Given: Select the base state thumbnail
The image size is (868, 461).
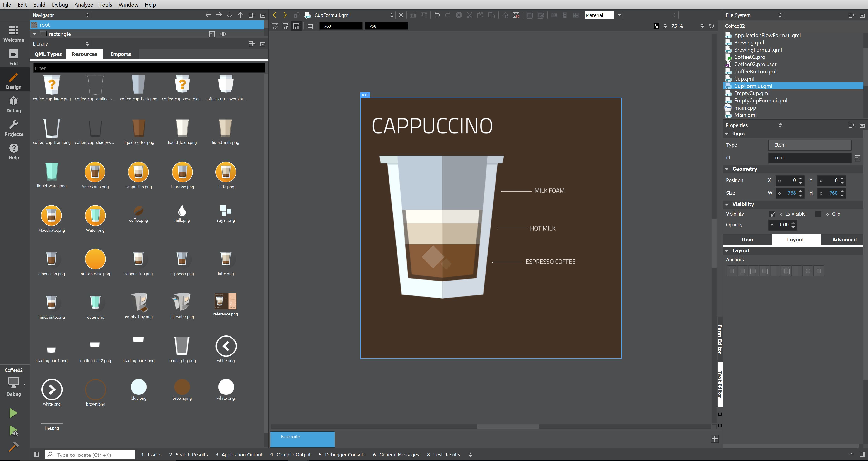Looking at the screenshot, I should [x=302, y=439].
